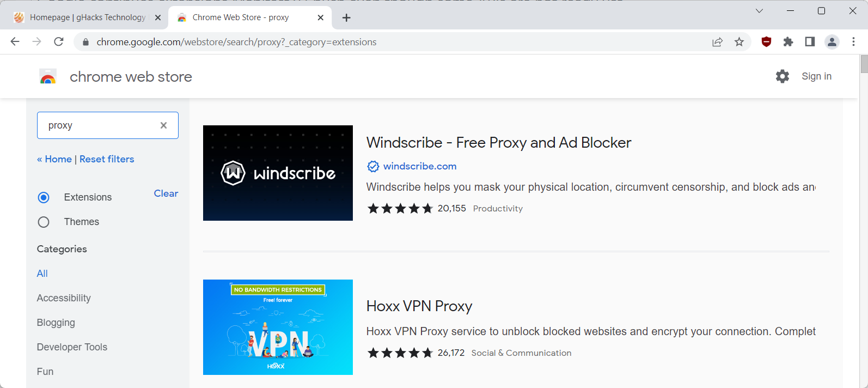Open the Chrome extensions puzzle icon
The width and height of the screenshot is (868, 388).
click(788, 42)
